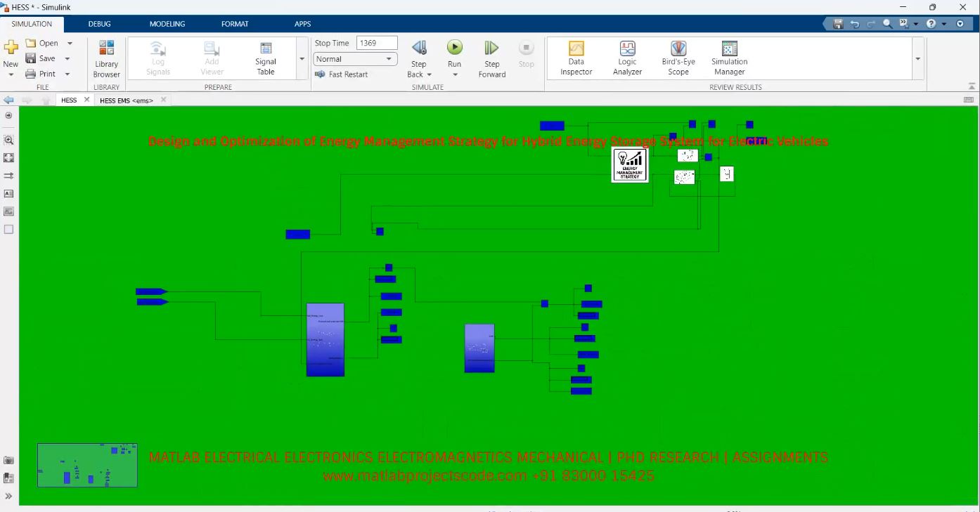
Task: Open the Library Browser
Action: point(105,58)
